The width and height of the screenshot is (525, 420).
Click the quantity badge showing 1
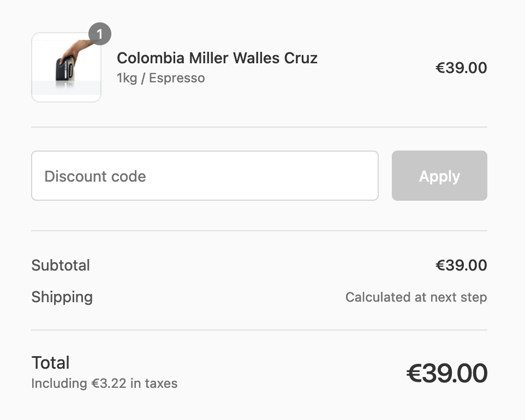(99, 34)
